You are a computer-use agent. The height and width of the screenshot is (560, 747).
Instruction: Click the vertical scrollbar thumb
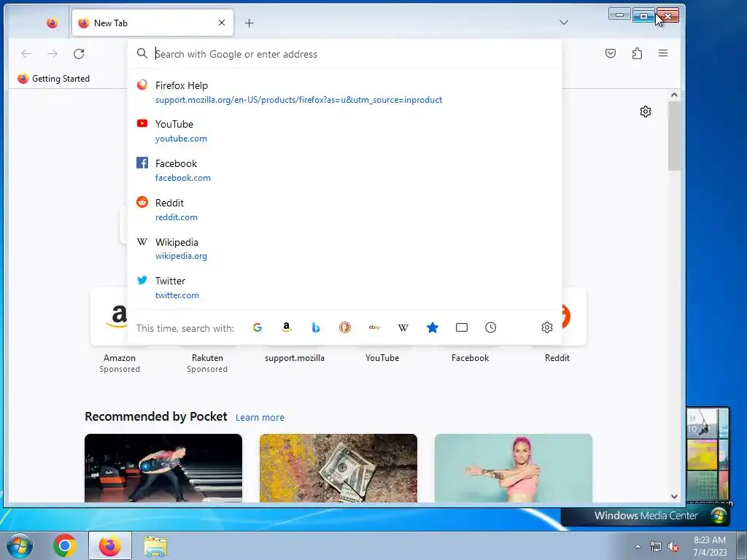click(674, 136)
